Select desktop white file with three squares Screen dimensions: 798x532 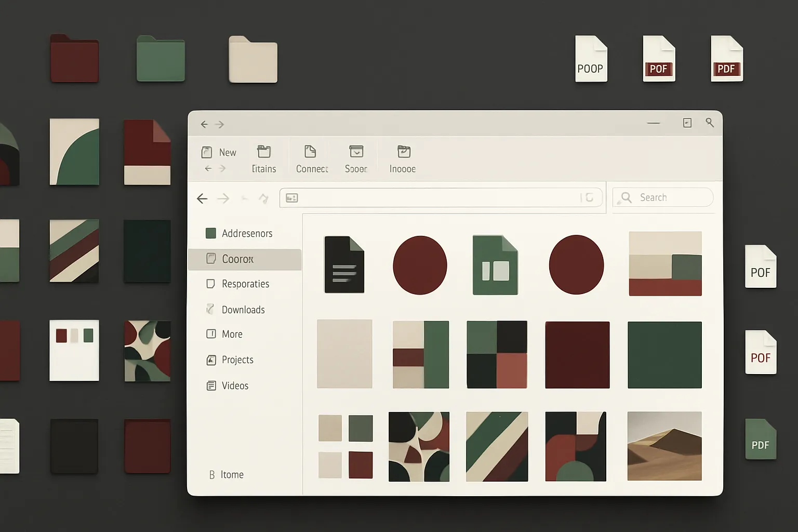point(74,350)
